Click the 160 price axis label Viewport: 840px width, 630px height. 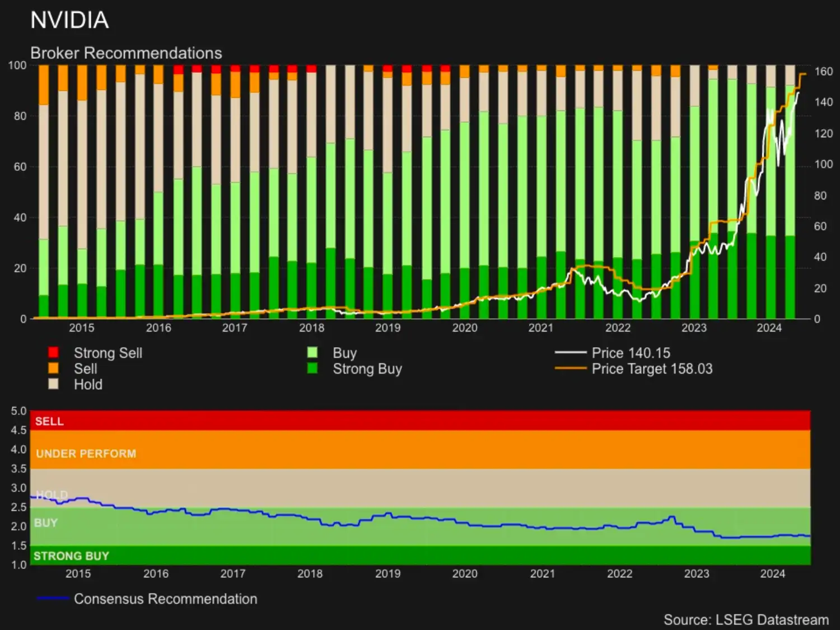[824, 71]
